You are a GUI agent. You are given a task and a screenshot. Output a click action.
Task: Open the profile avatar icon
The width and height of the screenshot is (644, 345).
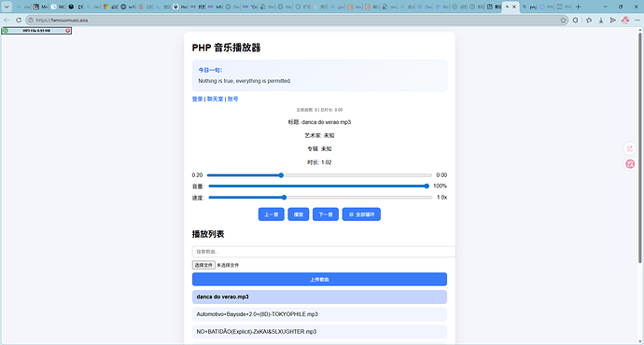[625, 21]
